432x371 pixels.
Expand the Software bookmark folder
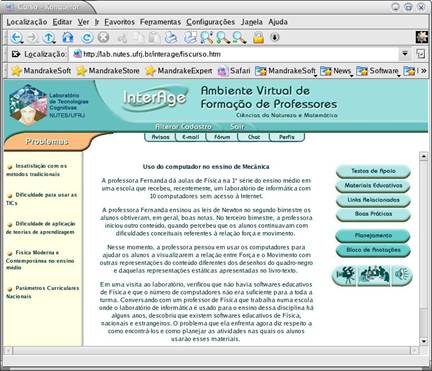click(378, 71)
